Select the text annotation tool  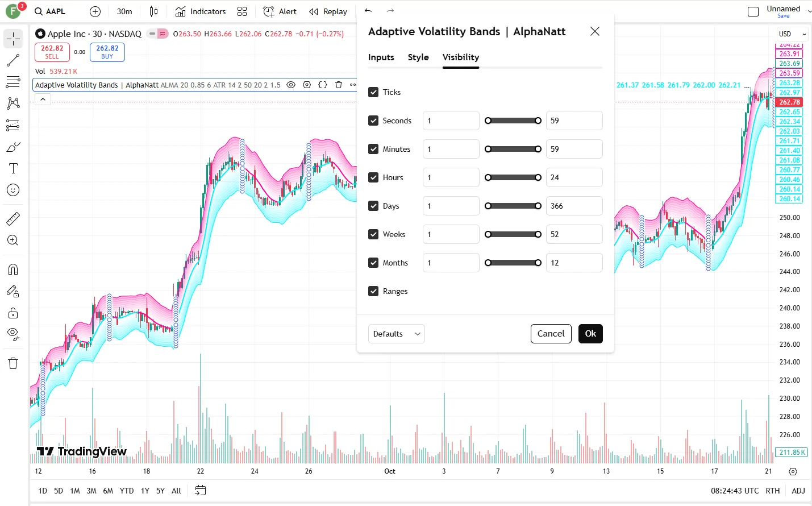(x=13, y=168)
